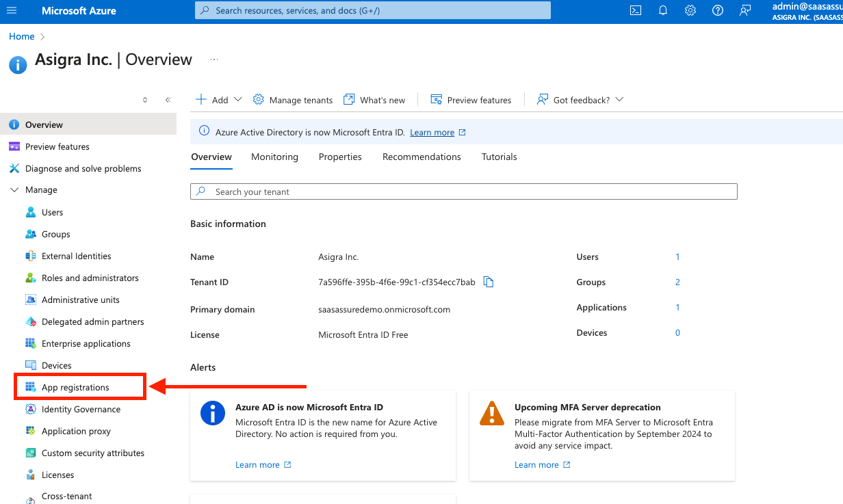Copy the Tenant ID
This screenshot has height=504, width=843.
[x=488, y=282]
